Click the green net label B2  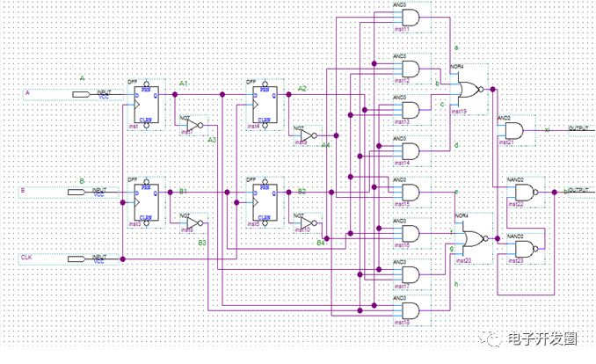(302, 192)
